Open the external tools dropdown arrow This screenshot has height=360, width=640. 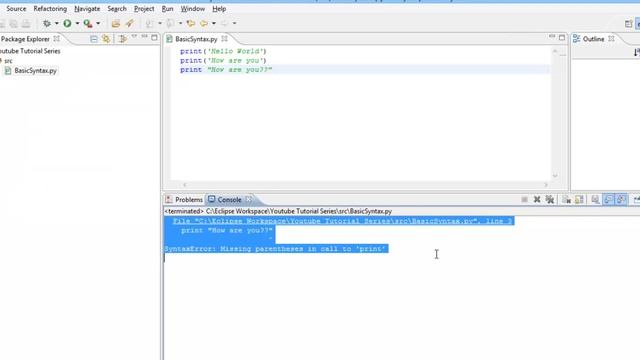point(98,23)
